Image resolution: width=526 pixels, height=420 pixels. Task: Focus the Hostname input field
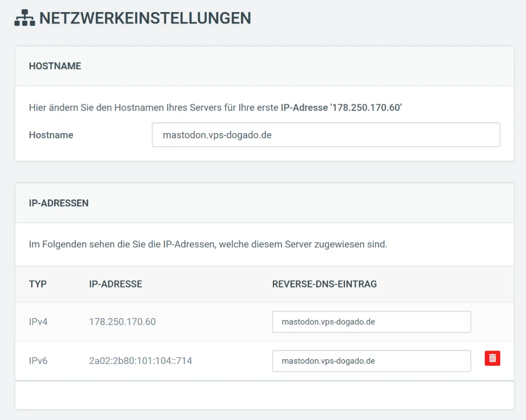(x=326, y=135)
